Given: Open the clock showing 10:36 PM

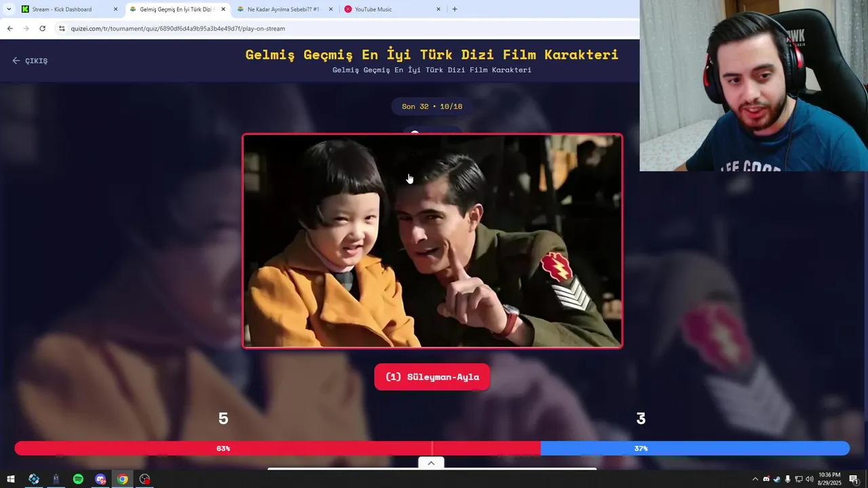Looking at the screenshot, I should [x=829, y=479].
